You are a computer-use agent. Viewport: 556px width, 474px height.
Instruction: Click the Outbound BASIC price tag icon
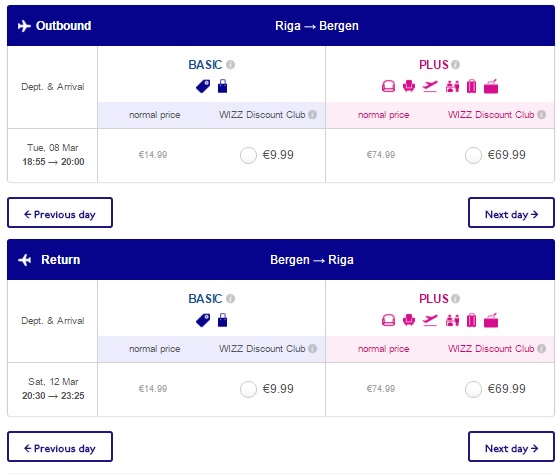click(203, 87)
